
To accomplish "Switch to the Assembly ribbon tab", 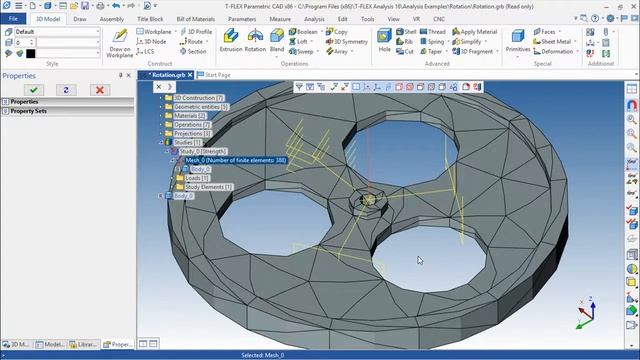I will [x=111, y=19].
